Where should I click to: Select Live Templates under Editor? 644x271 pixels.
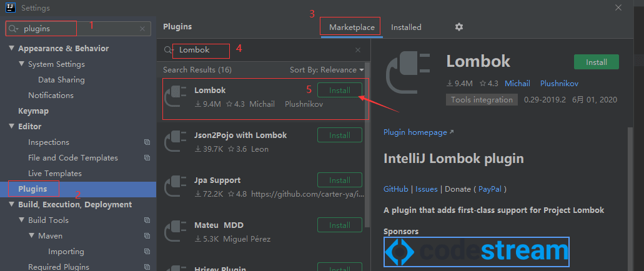tap(54, 173)
